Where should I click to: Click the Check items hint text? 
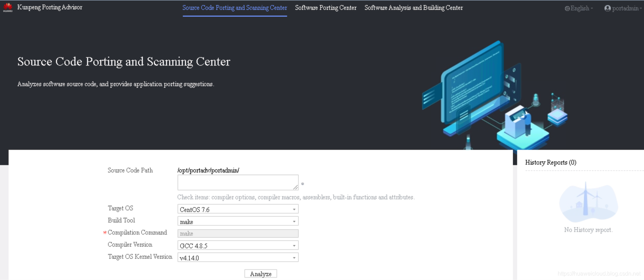tap(296, 197)
